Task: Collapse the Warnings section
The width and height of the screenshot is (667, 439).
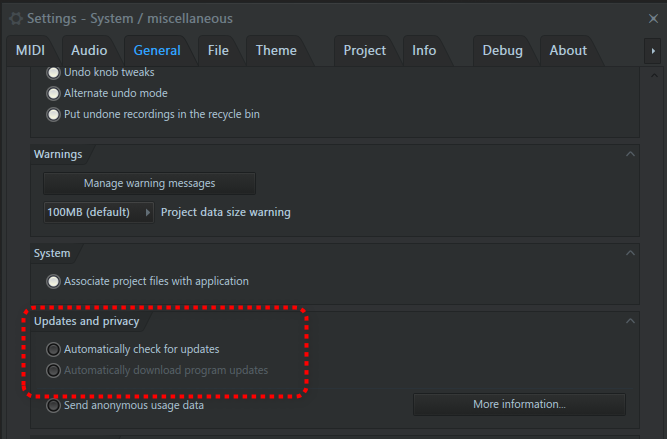Action: click(630, 154)
